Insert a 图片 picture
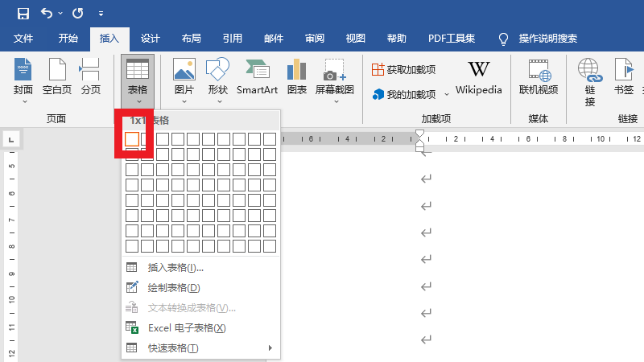Image resolution: width=644 pixels, height=362 pixels. [184, 76]
